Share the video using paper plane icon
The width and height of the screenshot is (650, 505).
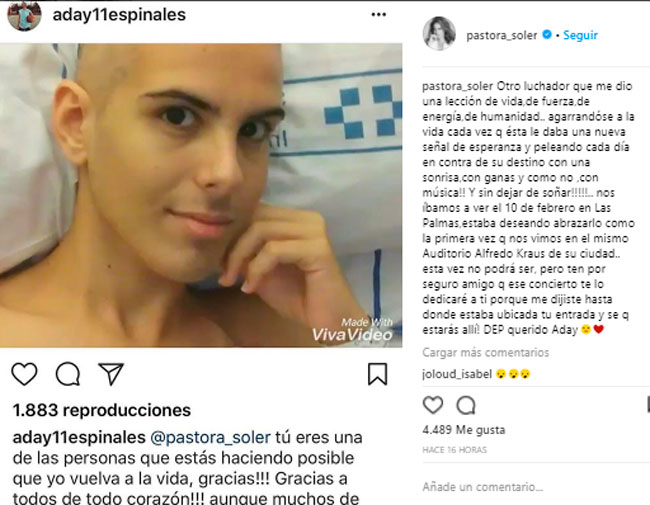(x=111, y=374)
